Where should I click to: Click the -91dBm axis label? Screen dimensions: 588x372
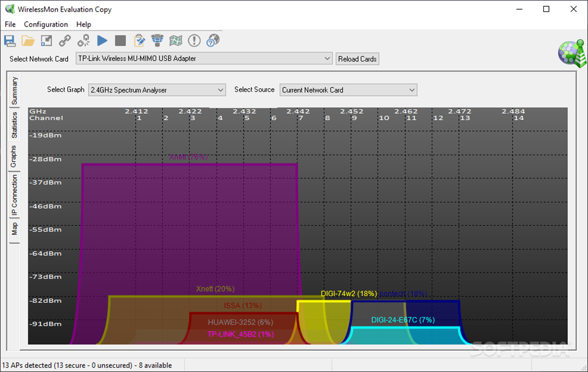[x=45, y=324]
